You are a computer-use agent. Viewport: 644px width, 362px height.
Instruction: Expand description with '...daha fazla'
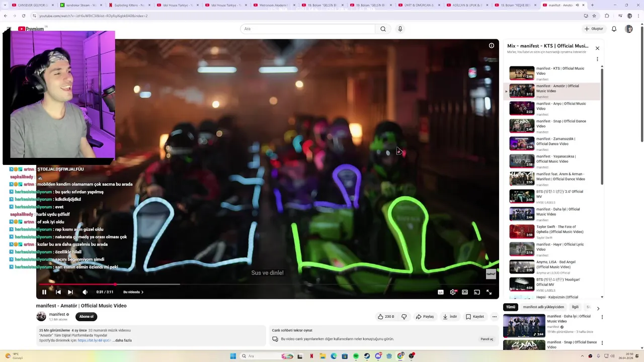(x=122, y=340)
